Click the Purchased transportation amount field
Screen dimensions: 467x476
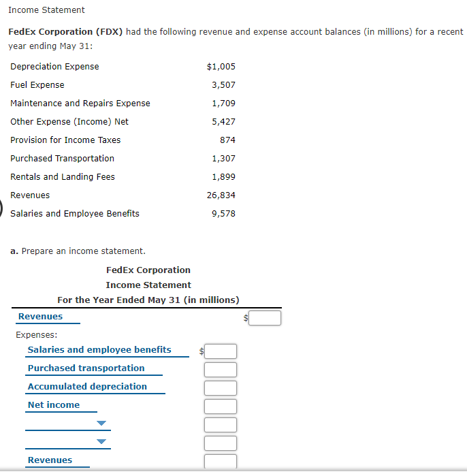[221, 370]
